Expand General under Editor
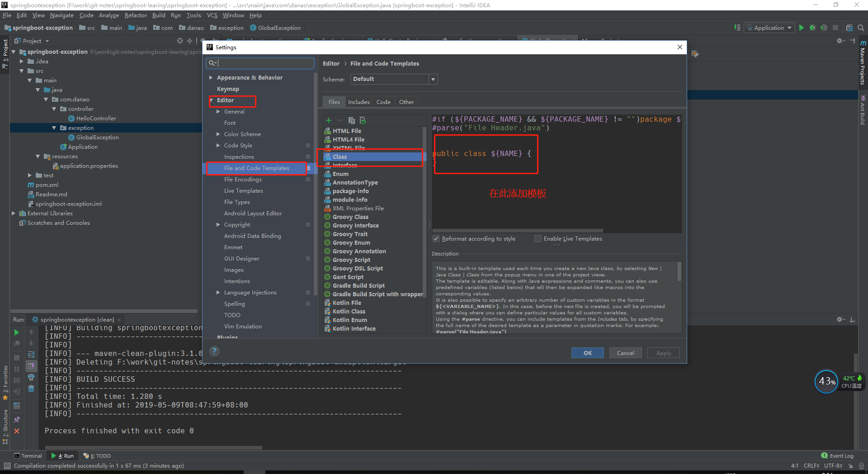Image resolution: width=868 pixels, height=474 pixels. coord(218,112)
